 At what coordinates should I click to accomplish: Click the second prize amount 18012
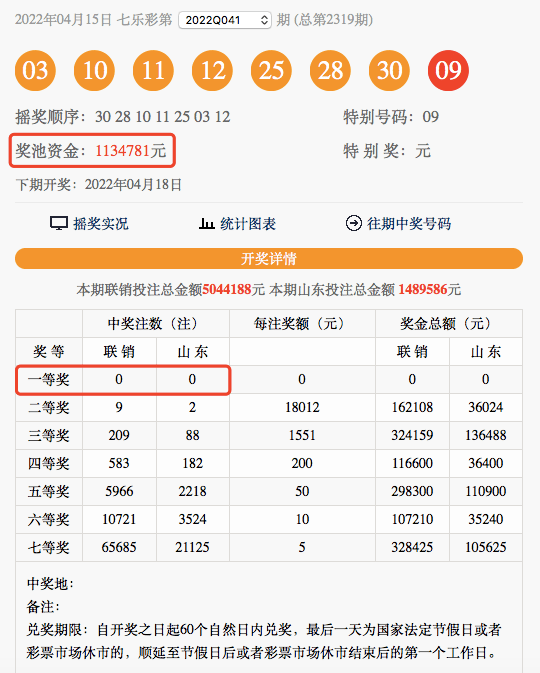coord(302,407)
